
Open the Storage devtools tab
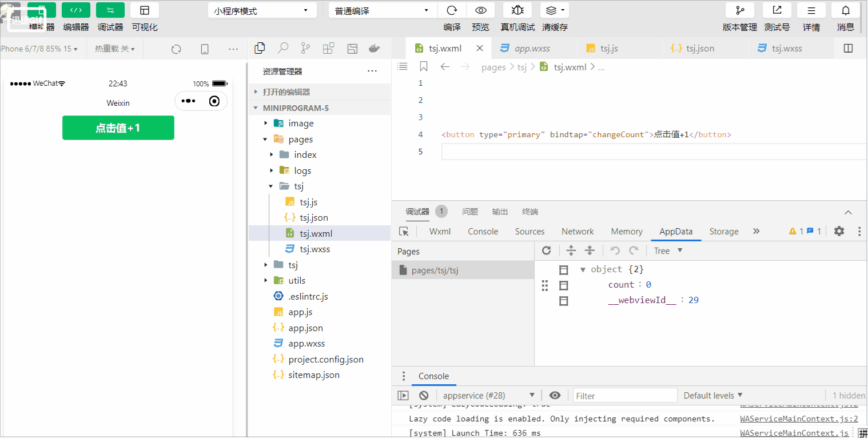point(724,232)
